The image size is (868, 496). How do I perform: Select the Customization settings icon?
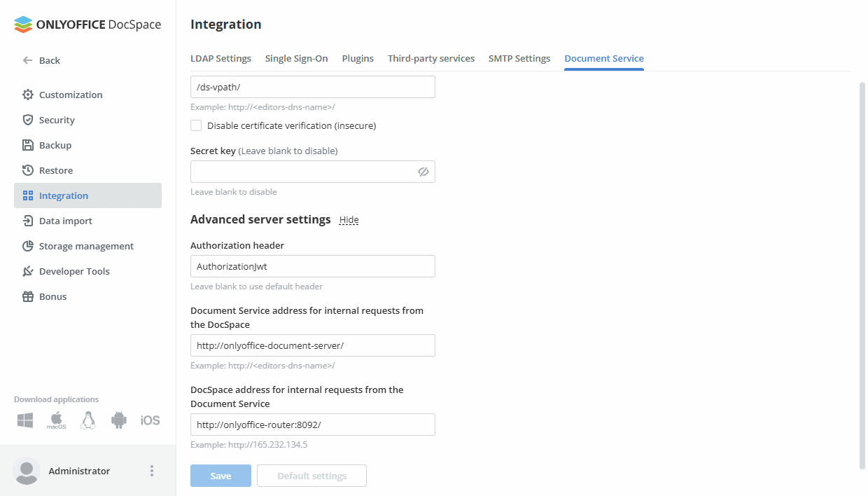pos(27,95)
